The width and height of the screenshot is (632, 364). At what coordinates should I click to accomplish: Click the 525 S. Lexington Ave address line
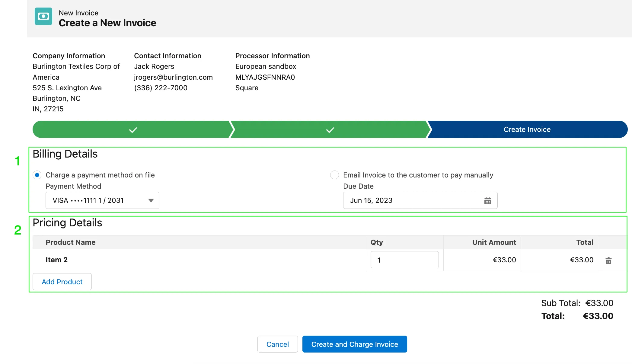coord(67,88)
